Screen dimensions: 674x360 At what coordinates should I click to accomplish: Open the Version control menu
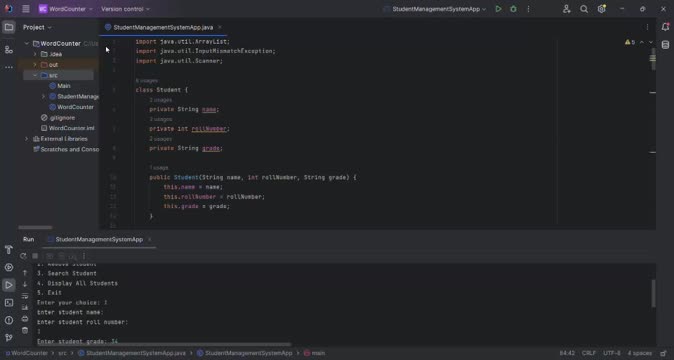[125, 9]
